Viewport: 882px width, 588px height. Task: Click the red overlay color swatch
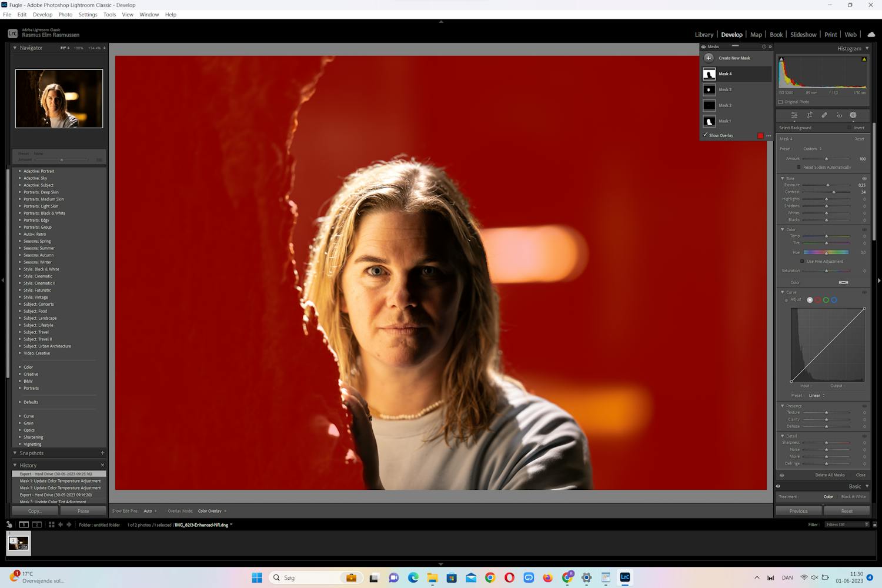click(760, 136)
